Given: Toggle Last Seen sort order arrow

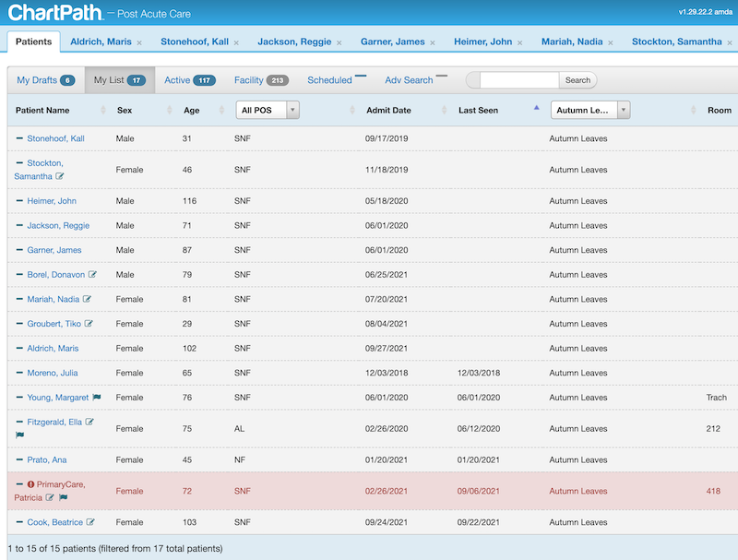Looking at the screenshot, I should pyautogui.click(x=536, y=106).
